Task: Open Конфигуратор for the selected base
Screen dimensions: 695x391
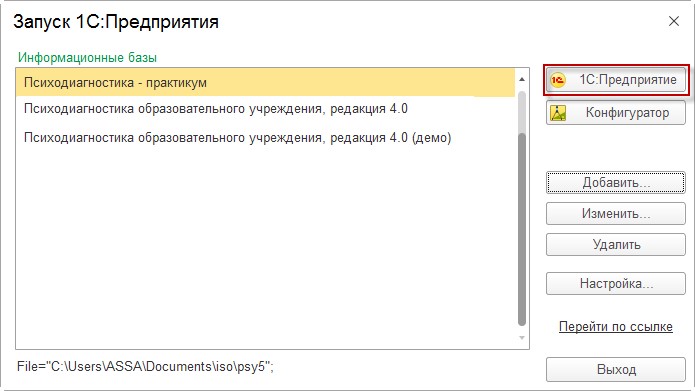Action: 616,113
